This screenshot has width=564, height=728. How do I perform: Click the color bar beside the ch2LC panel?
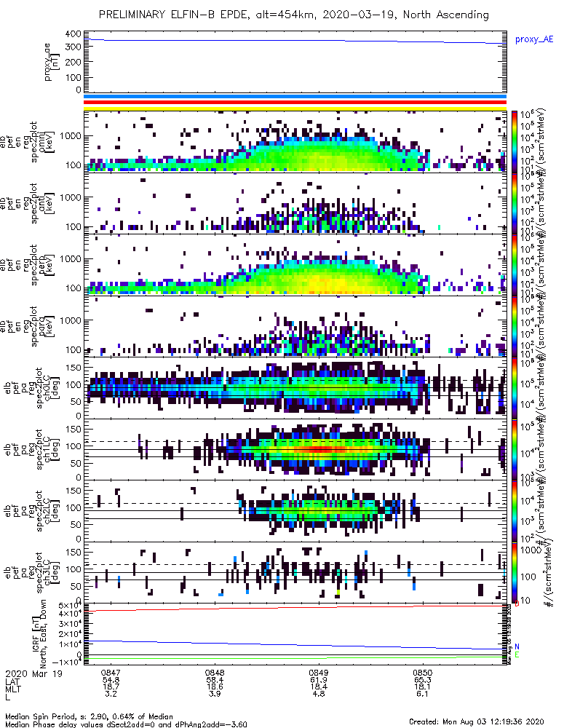pos(514,511)
